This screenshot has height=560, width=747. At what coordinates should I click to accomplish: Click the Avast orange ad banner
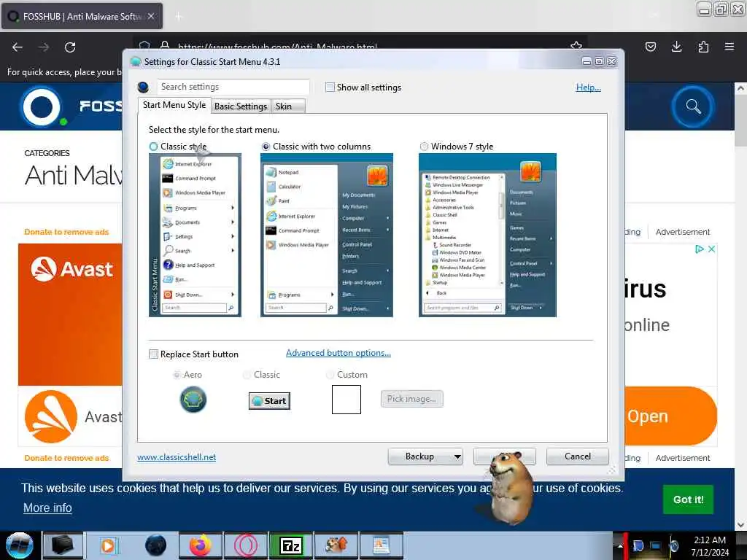[71, 314]
